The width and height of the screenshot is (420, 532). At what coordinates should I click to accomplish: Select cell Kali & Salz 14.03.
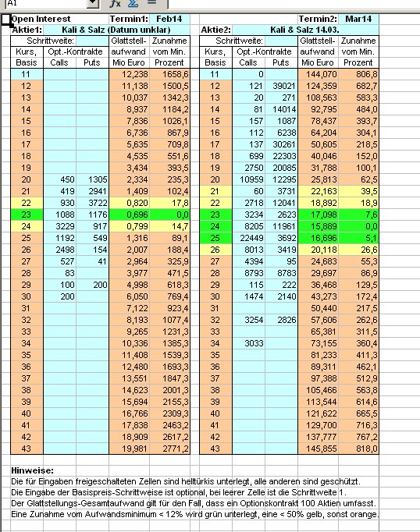click(x=304, y=30)
